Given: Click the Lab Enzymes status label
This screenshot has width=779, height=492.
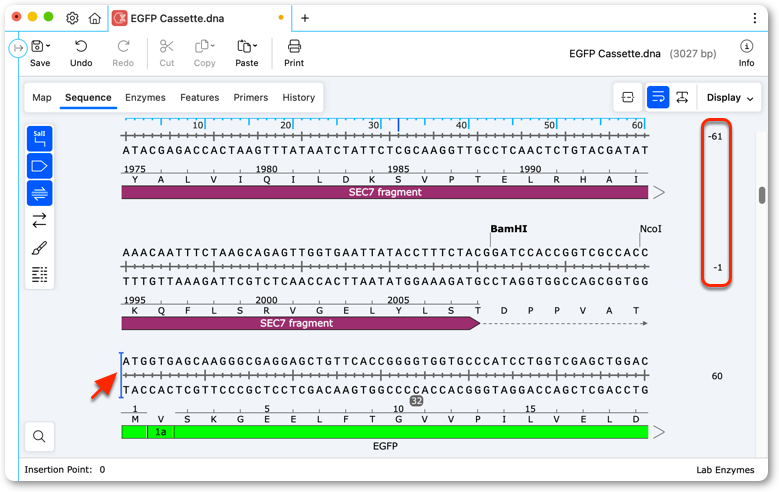Looking at the screenshot, I should click(x=725, y=470).
